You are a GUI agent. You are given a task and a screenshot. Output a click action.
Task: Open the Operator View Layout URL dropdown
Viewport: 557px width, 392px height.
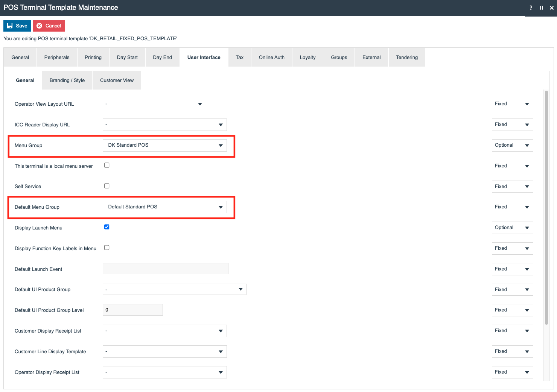[x=154, y=104]
